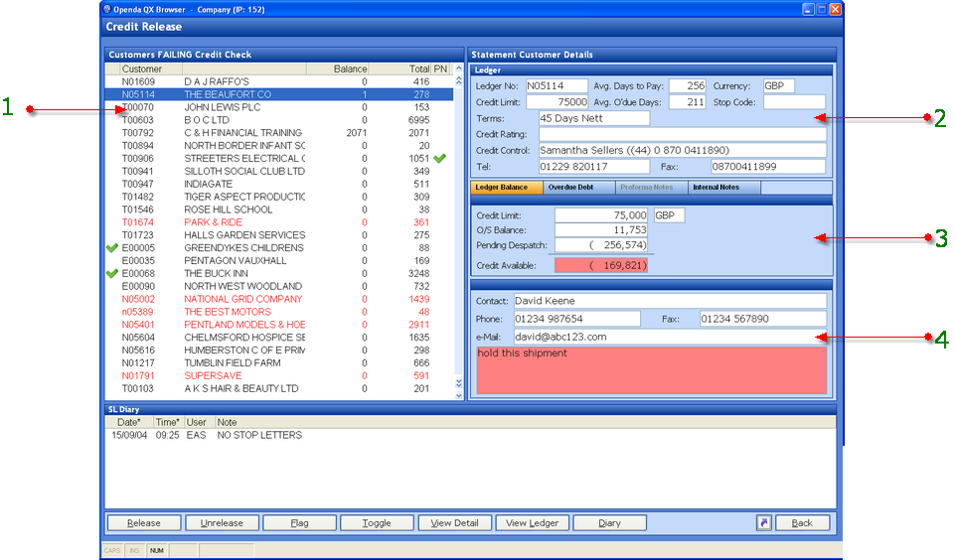Click the Avg. O'due Days field
The width and height of the screenshot is (954, 560).
[x=687, y=101]
